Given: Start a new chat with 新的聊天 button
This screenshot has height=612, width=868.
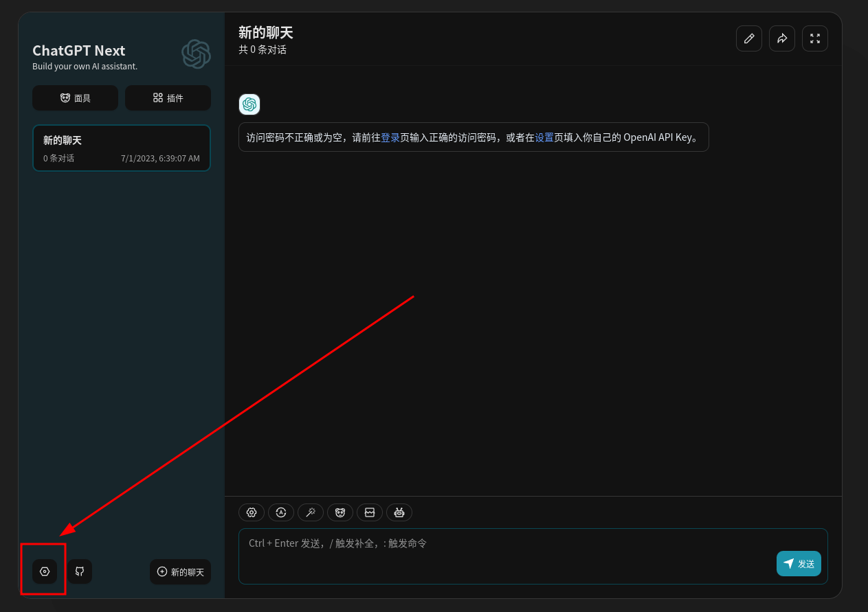Looking at the screenshot, I should click(x=180, y=571).
